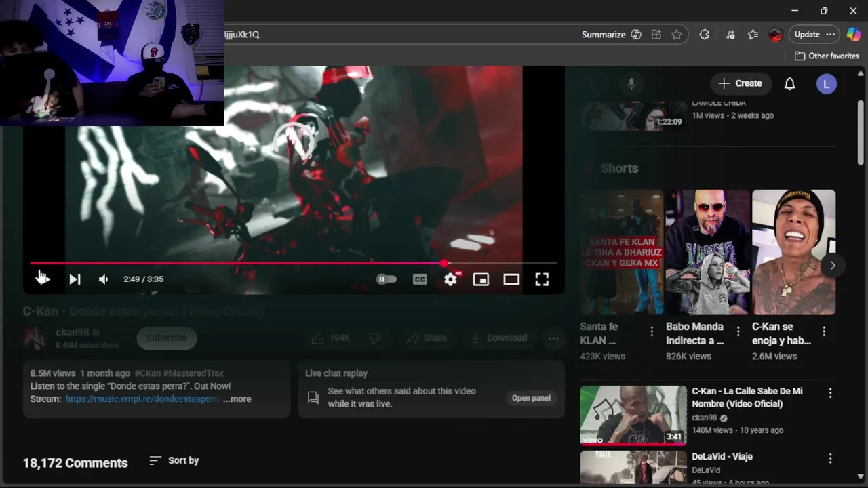Open the music.empi.re stream link
The image size is (868, 488).
click(x=142, y=399)
